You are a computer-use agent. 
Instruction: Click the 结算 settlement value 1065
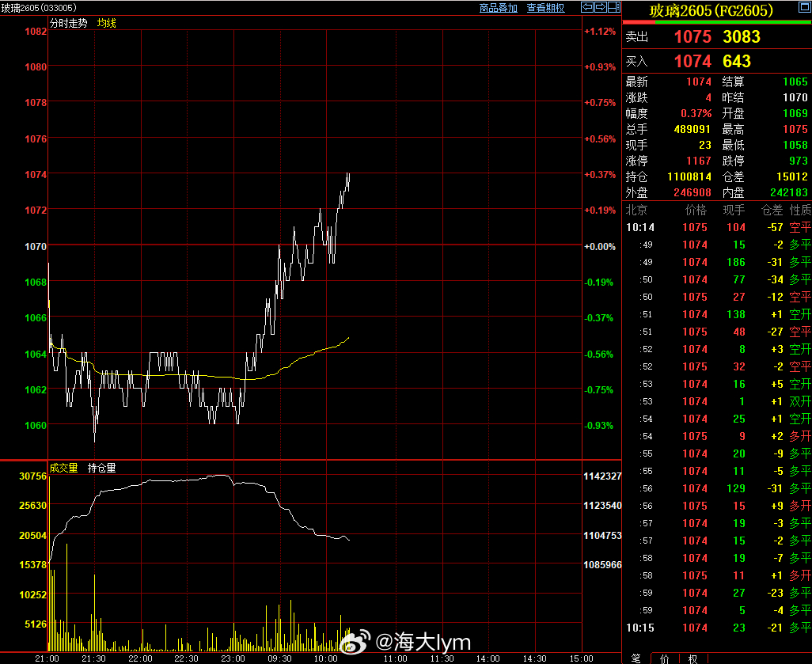795,82
